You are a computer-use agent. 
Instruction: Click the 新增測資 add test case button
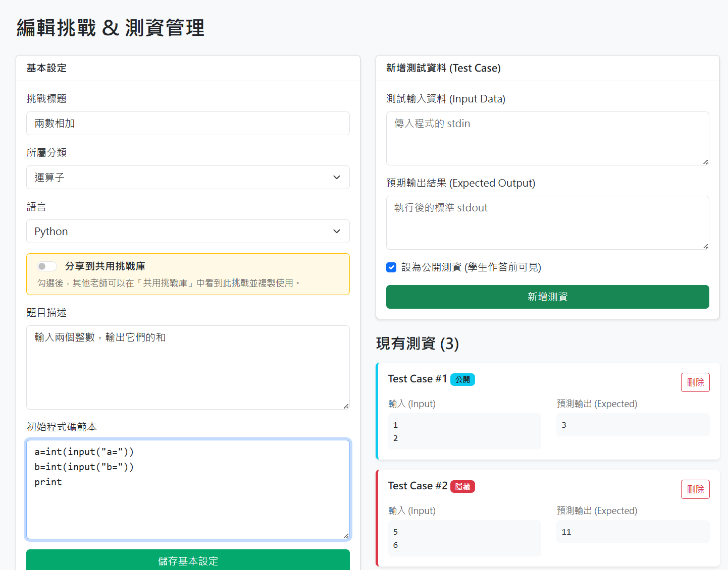pos(547,297)
